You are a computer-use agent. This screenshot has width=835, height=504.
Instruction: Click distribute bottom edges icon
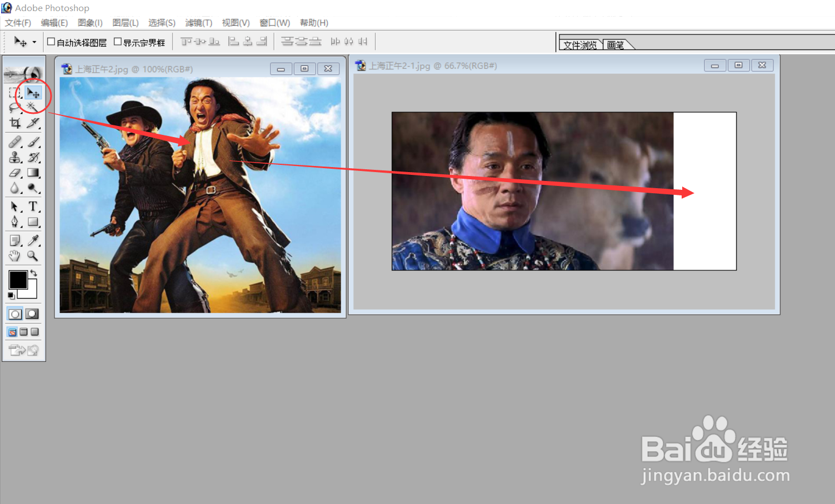(x=315, y=42)
